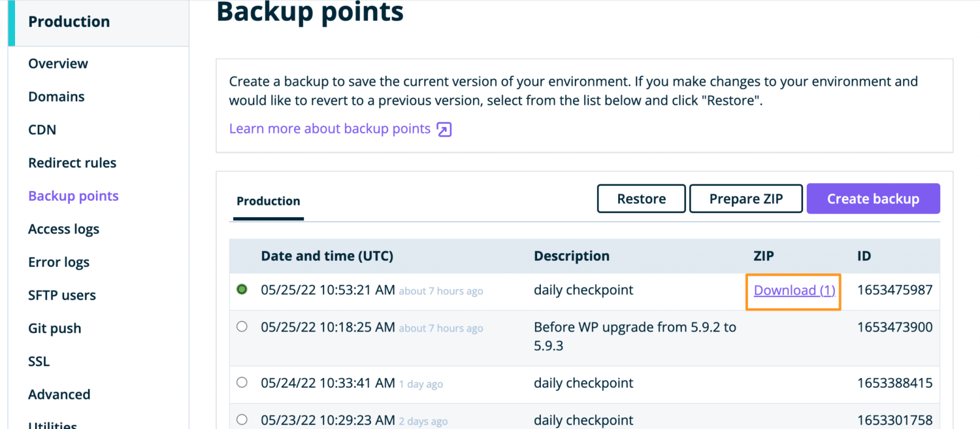Screen dimensions: 980x429
Task: Download the ZIP for the latest backup
Action: click(792, 290)
